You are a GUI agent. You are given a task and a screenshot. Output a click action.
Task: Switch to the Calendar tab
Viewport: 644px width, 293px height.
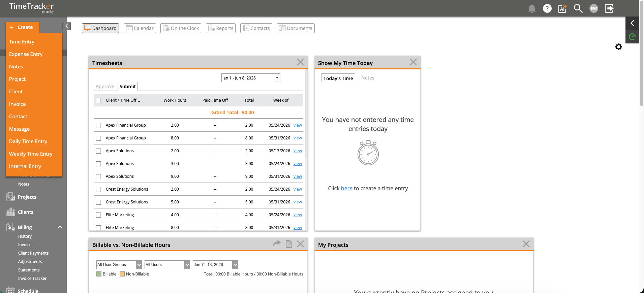click(x=140, y=28)
